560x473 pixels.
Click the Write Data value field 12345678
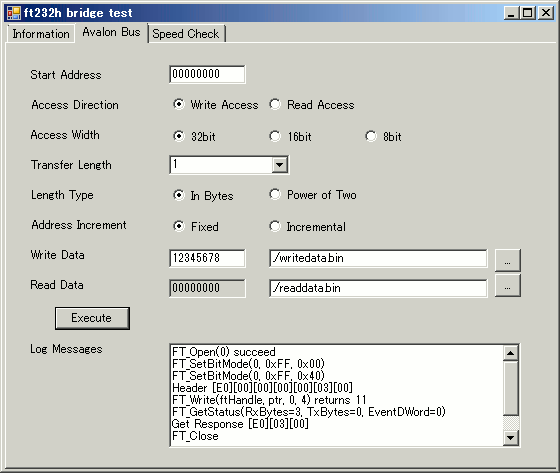[208, 258]
